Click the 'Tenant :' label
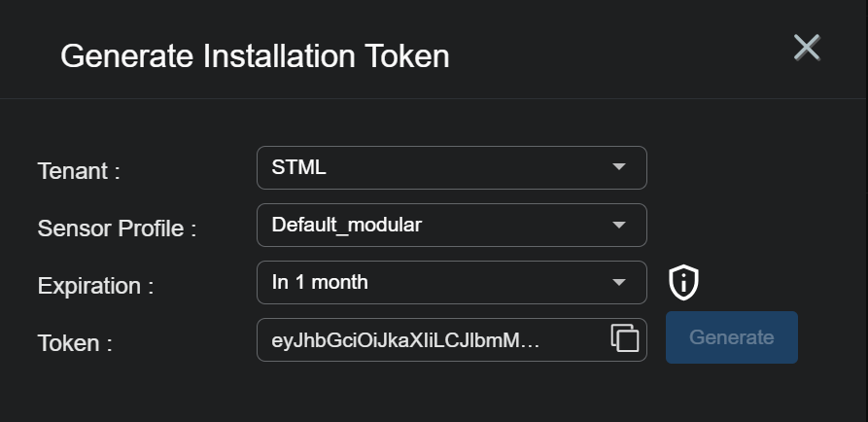 pos(79,171)
